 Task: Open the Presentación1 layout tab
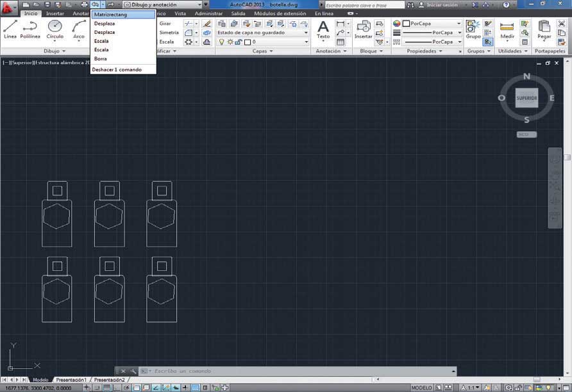[x=72, y=380]
